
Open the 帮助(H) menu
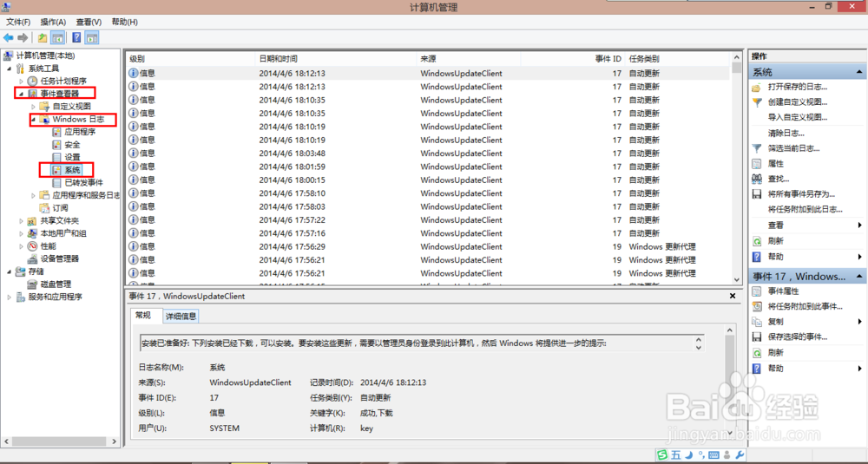coord(124,22)
